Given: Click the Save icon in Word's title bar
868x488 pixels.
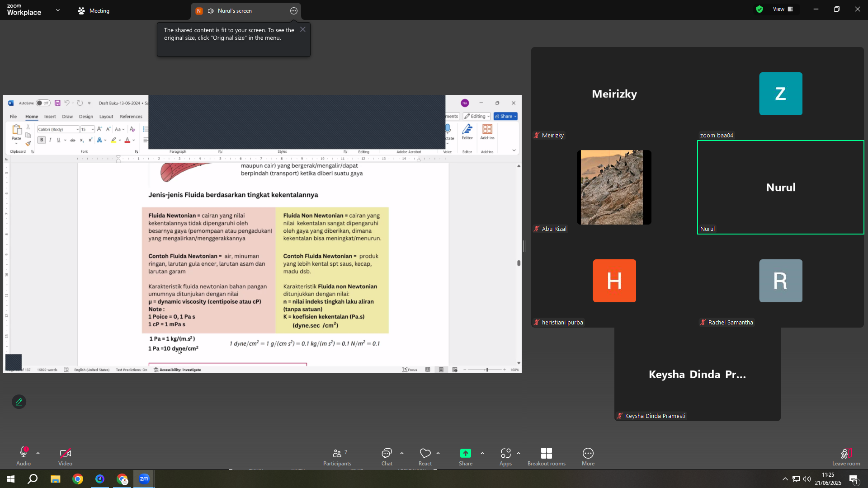Looking at the screenshot, I should click(57, 103).
